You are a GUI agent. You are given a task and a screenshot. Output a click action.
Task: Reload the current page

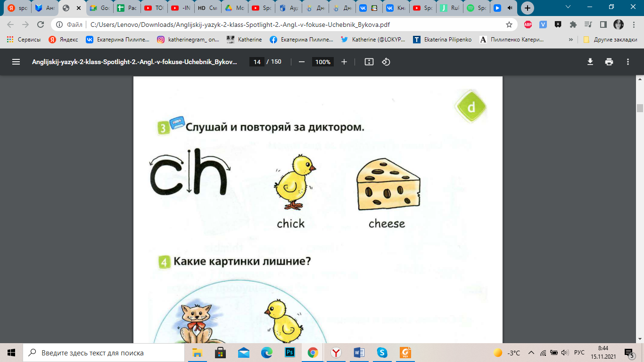[x=41, y=25]
